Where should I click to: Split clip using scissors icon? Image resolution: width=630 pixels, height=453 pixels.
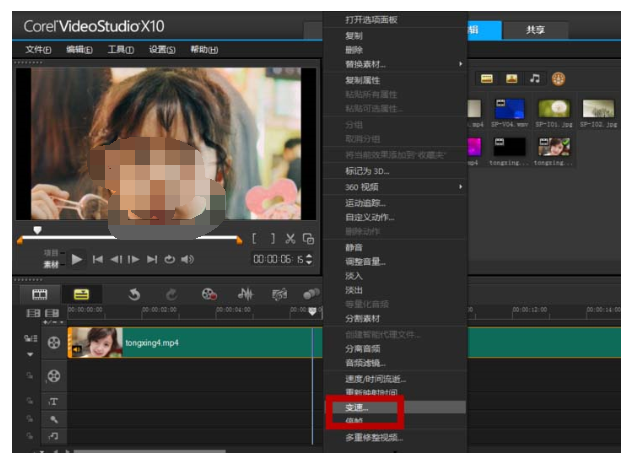coord(290,239)
